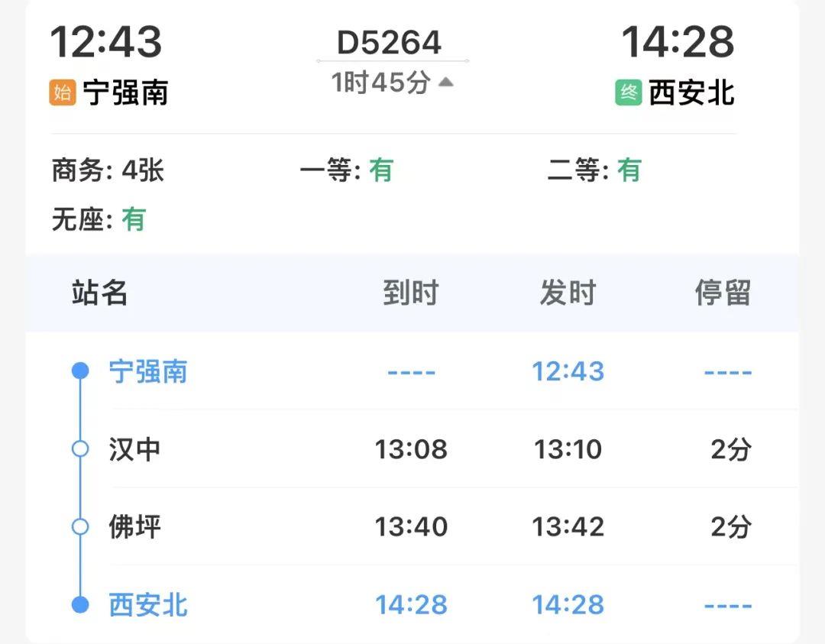The image size is (825, 644).
Task: Click the hollow dot beside 汉中 stop
Action: [x=80, y=449]
